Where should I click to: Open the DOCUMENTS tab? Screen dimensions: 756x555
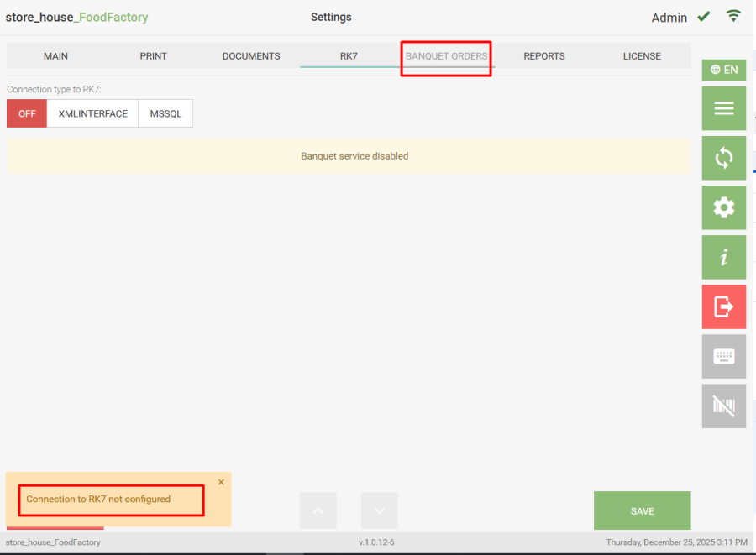251,56
